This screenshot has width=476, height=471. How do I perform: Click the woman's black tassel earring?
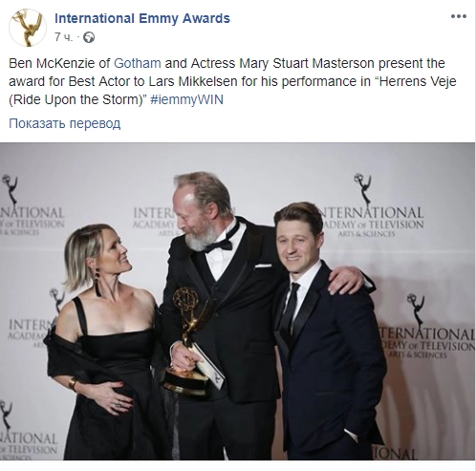(x=97, y=283)
